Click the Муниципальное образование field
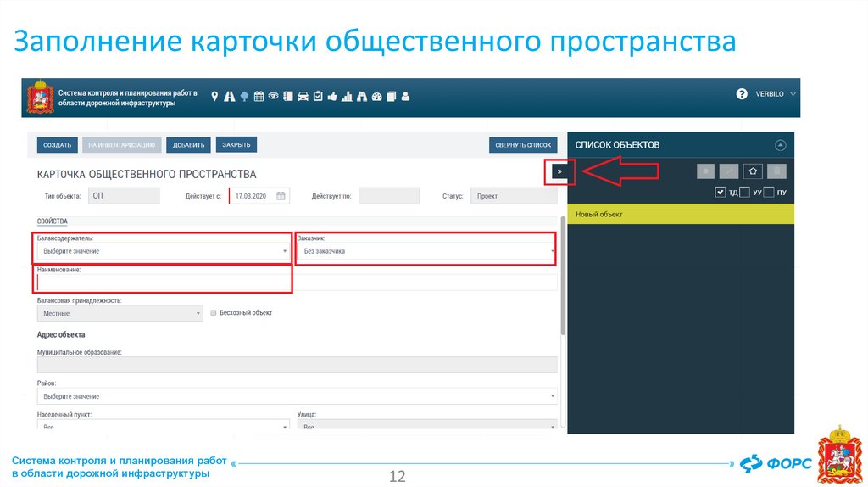The height and width of the screenshot is (487, 868). 297,365
